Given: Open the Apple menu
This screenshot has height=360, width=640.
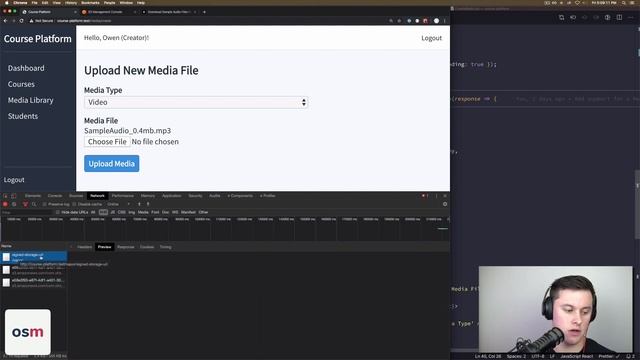Looking at the screenshot, I should 7,3.
